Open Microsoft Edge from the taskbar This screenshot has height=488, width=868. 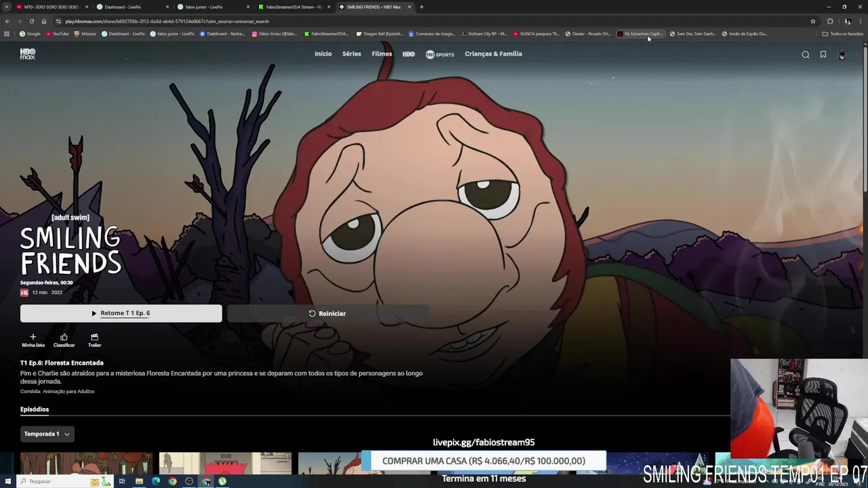[x=156, y=481]
